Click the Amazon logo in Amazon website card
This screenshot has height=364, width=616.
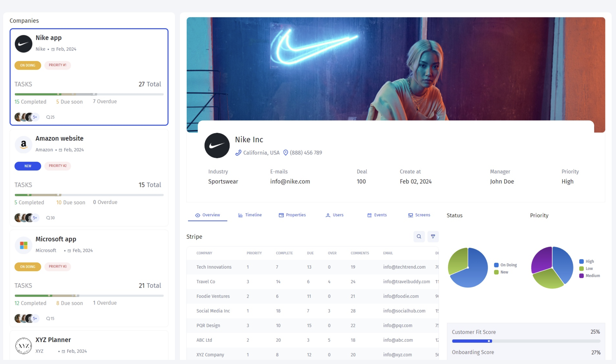pos(23,144)
